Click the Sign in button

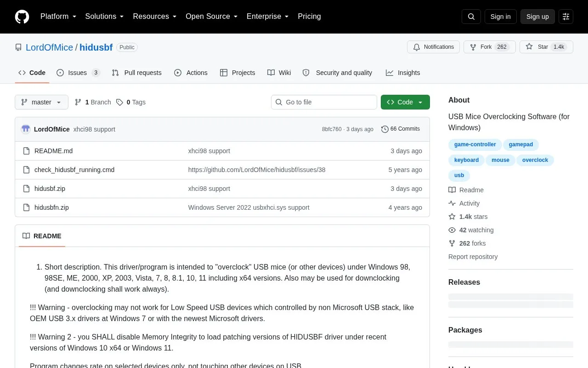coord(500,17)
